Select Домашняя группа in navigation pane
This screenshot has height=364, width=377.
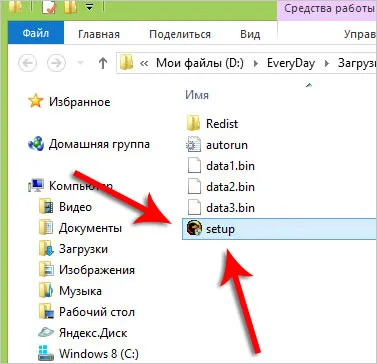coord(99,144)
